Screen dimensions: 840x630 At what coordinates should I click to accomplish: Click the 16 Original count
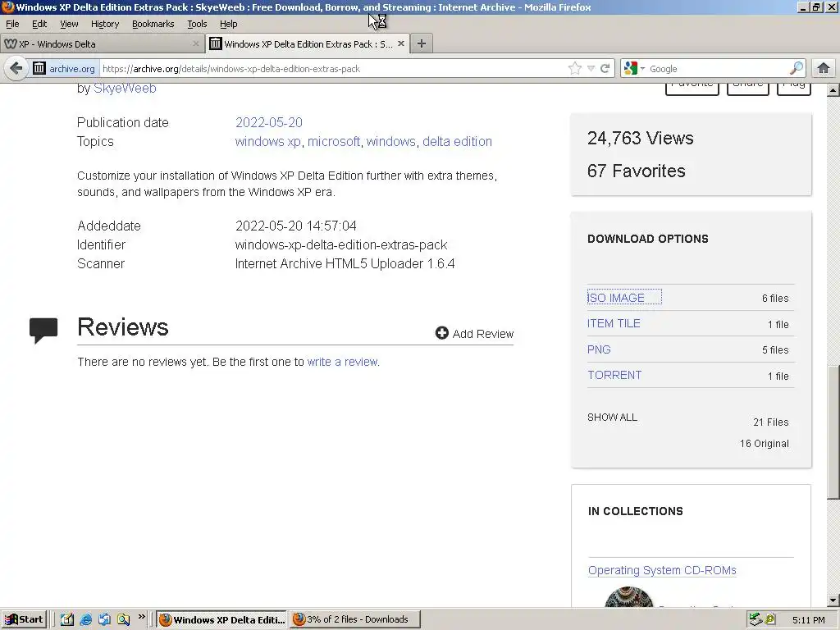(765, 444)
